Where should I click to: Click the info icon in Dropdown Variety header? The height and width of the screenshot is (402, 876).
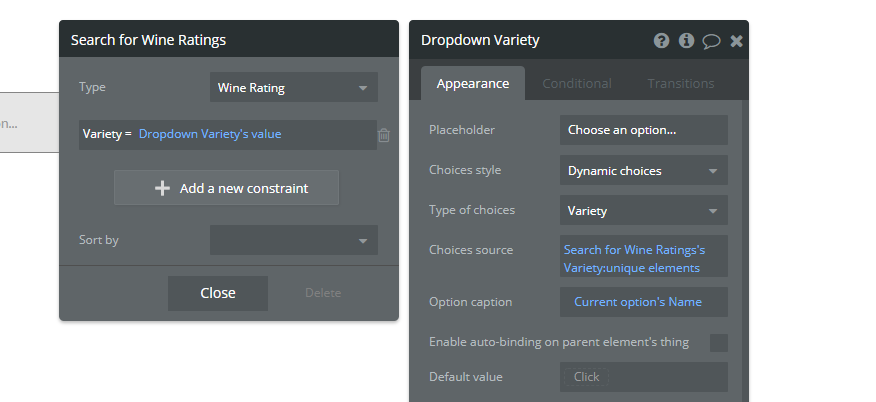[x=686, y=41]
